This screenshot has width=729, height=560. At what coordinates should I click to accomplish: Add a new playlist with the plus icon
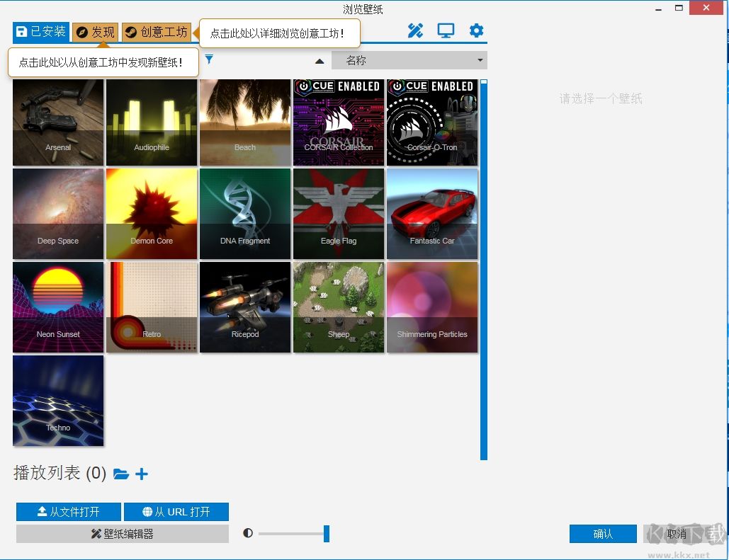(142, 474)
